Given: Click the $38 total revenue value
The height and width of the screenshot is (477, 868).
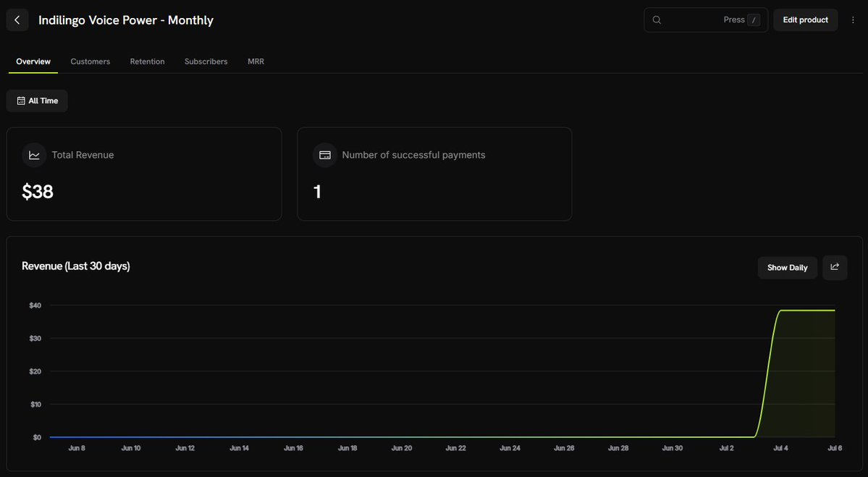Looking at the screenshot, I should coord(38,192).
